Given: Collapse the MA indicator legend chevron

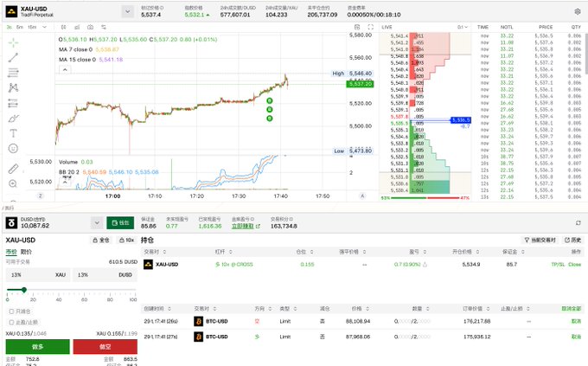Looking at the screenshot, I should point(65,70).
